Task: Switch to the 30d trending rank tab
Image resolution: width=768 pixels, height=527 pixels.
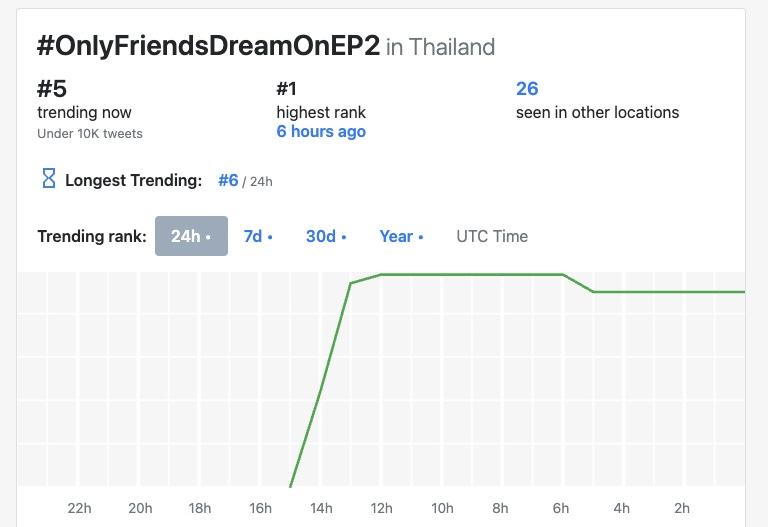Action: pos(326,236)
